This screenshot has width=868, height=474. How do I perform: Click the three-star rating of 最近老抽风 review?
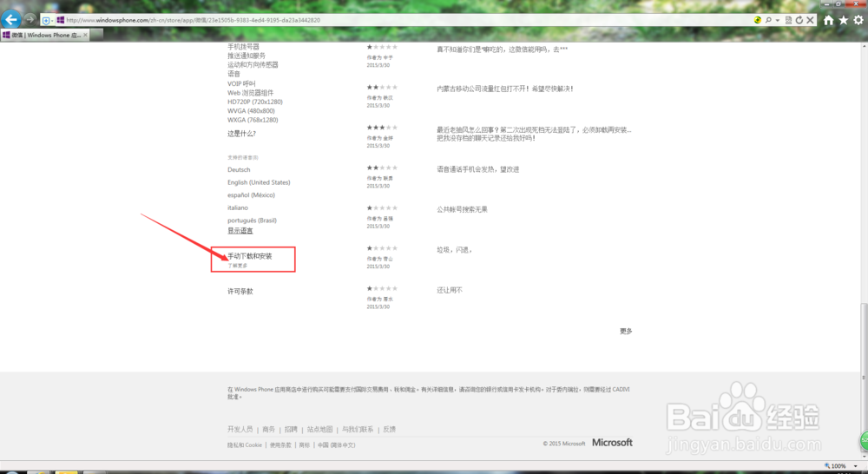click(x=382, y=128)
